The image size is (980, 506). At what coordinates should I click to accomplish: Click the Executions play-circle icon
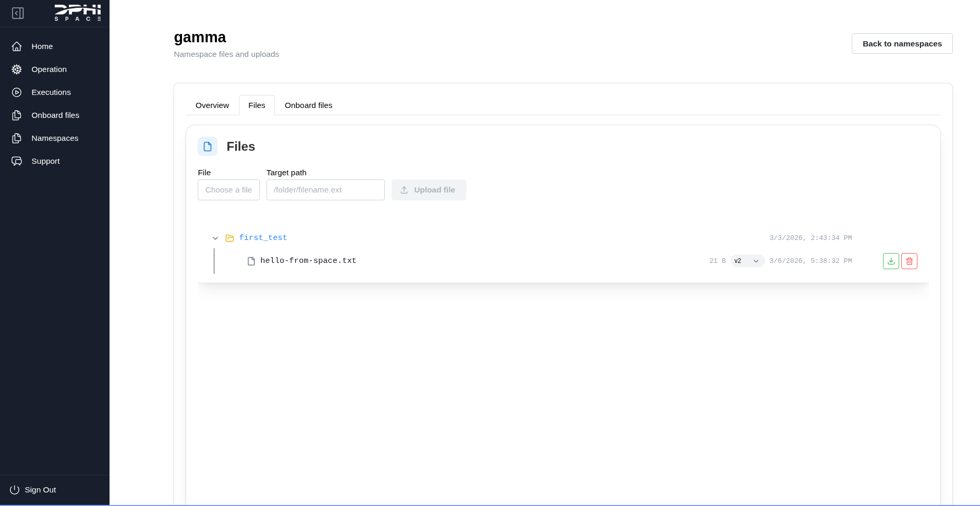click(17, 92)
